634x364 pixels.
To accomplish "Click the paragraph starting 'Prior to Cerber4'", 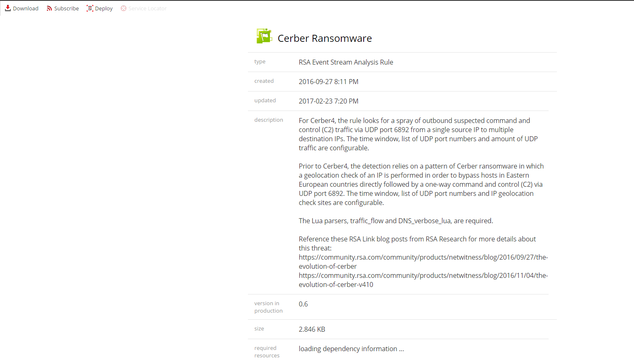I will [x=421, y=184].
